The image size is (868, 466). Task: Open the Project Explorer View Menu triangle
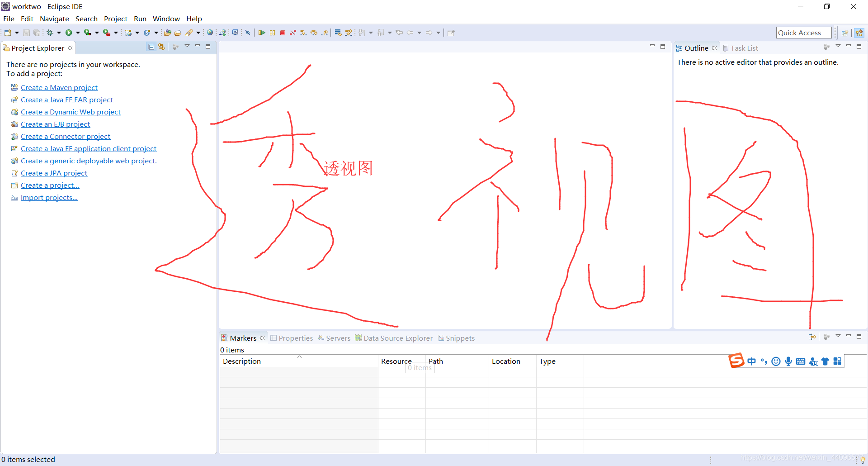(x=187, y=46)
